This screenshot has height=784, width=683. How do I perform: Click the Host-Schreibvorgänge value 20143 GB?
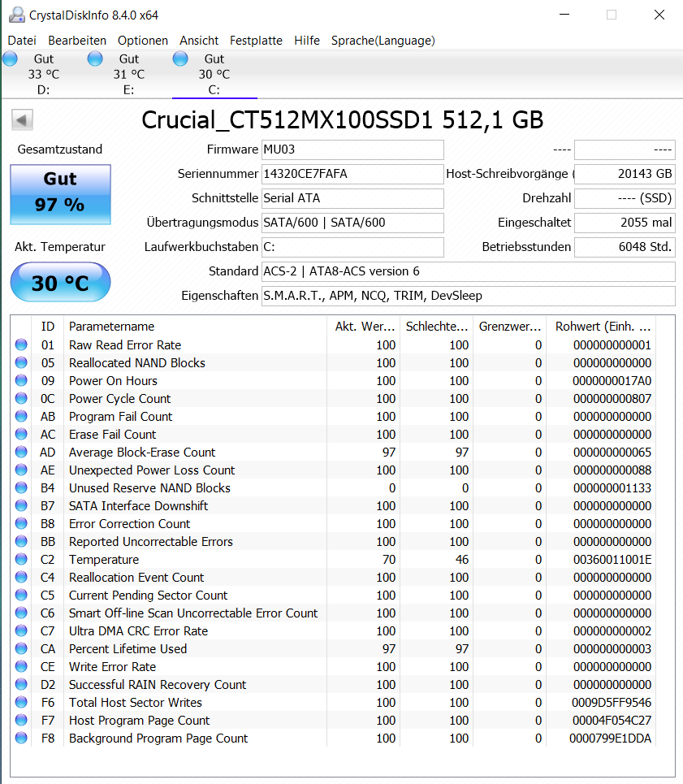(x=625, y=174)
